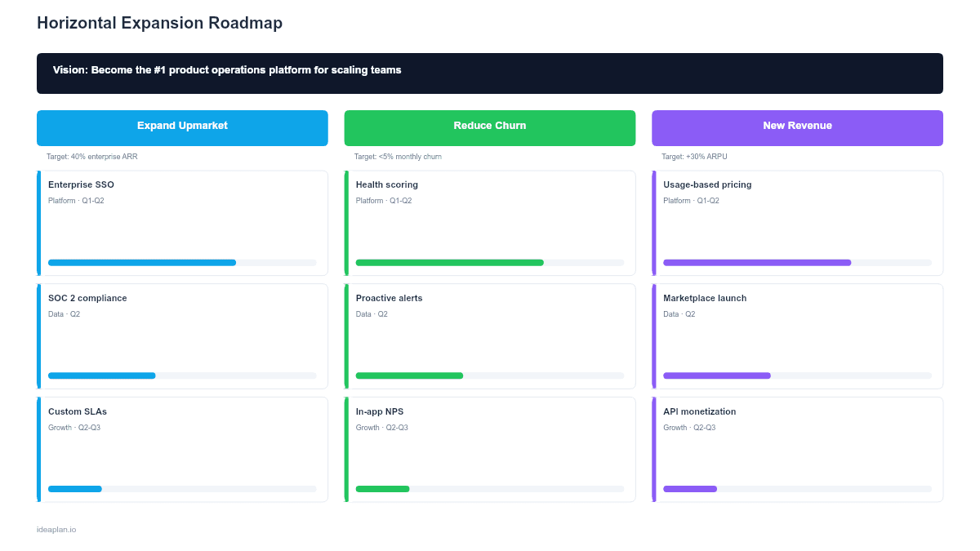The height and width of the screenshot is (551, 980).
Task: Click the API monetization progress bar
Action: point(797,488)
